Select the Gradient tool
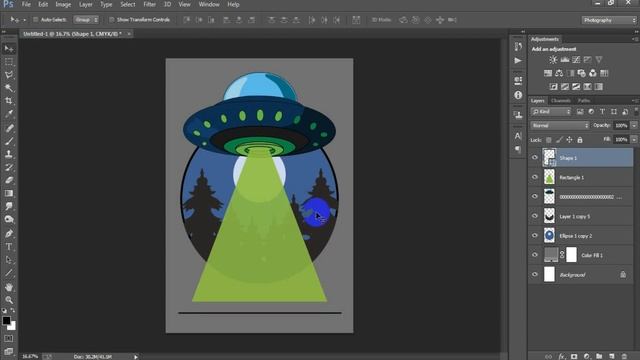This screenshot has width=640, height=360. coord(9,193)
